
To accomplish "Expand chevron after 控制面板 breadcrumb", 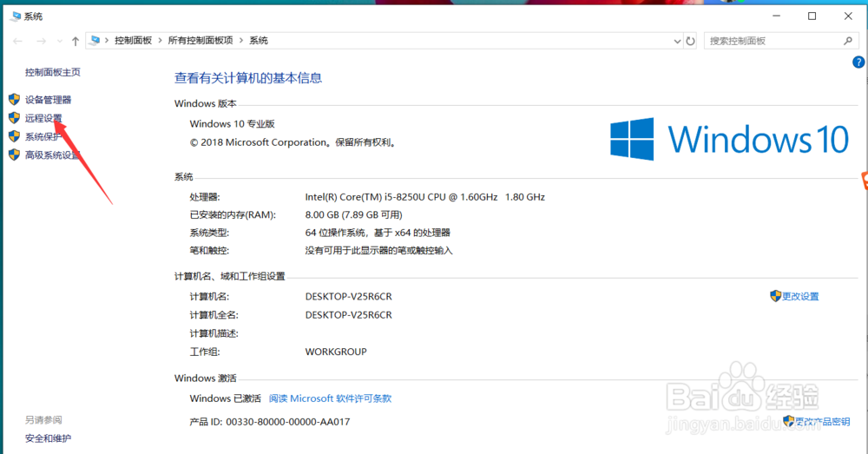I will 160,41.
